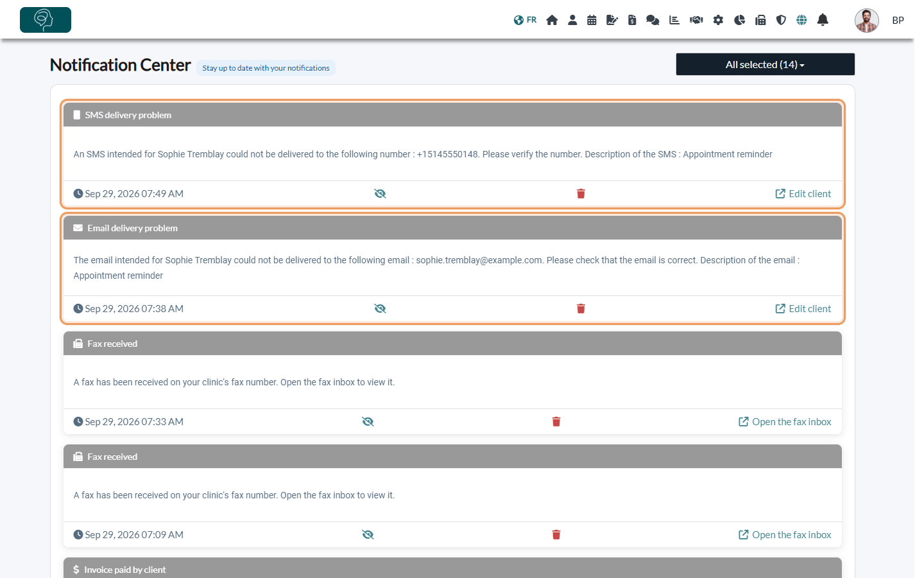Open the fax inbox from 07:33 AM notification
Screen dimensions: 924x578
click(785, 422)
